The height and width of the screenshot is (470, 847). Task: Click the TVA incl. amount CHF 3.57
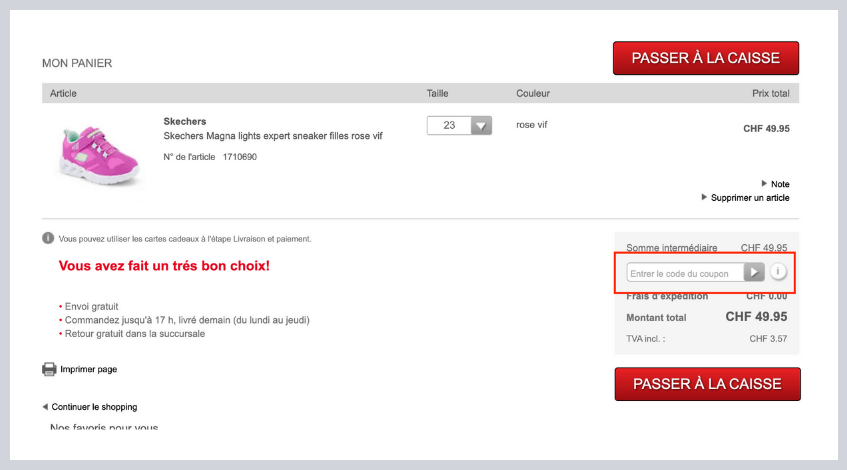pos(768,339)
